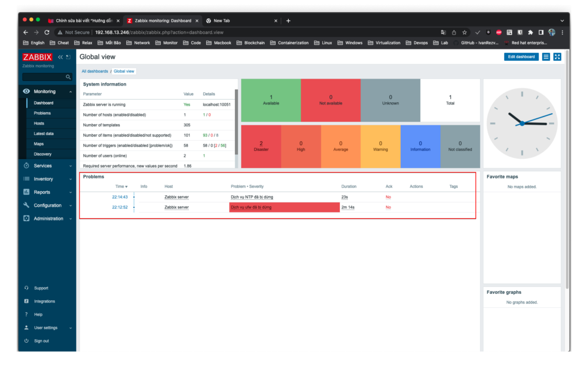588x376 pixels.
Task: Open the browser extensions puzzle icon
Action: click(x=530, y=32)
